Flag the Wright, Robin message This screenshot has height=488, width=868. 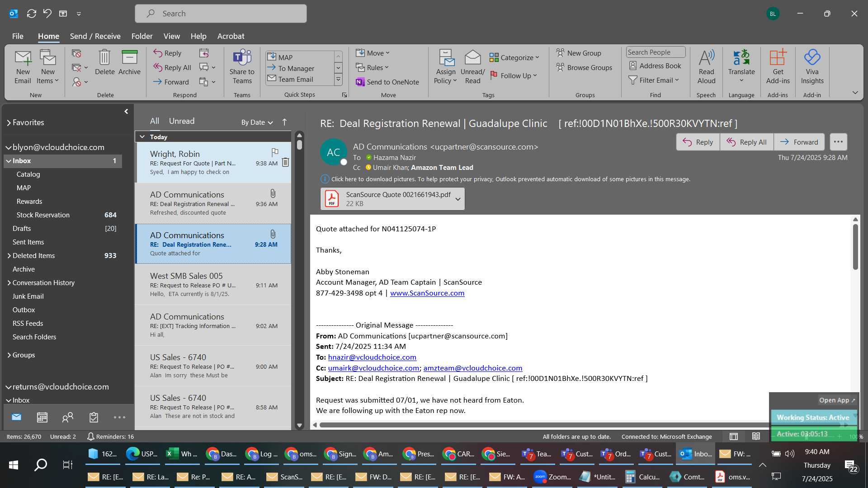click(274, 152)
